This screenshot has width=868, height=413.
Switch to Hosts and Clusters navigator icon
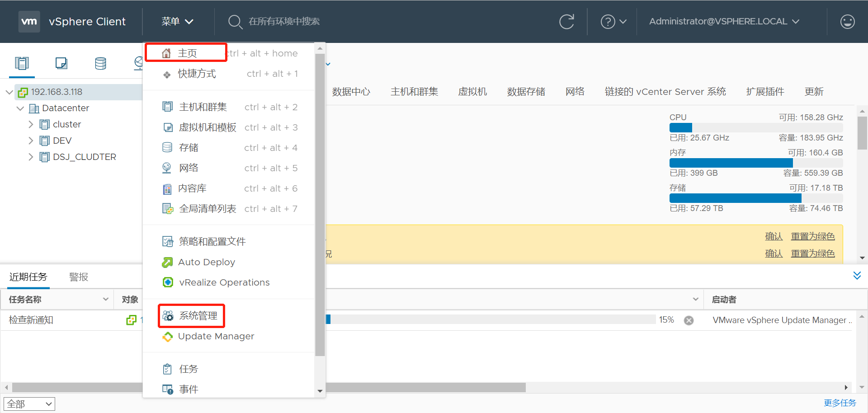coord(22,63)
